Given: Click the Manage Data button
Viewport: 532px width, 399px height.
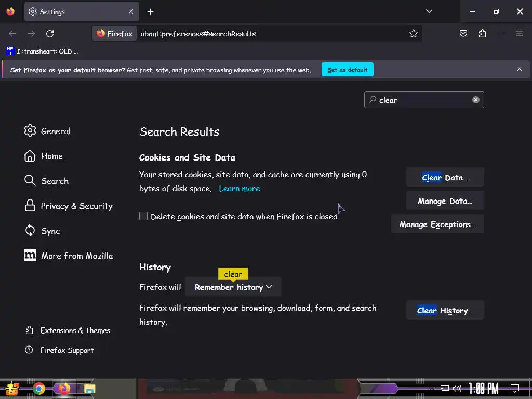Looking at the screenshot, I should [x=445, y=201].
